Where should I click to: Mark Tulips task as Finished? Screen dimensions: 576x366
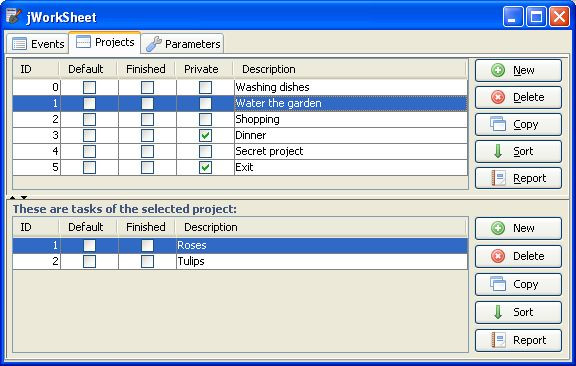click(x=147, y=261)
